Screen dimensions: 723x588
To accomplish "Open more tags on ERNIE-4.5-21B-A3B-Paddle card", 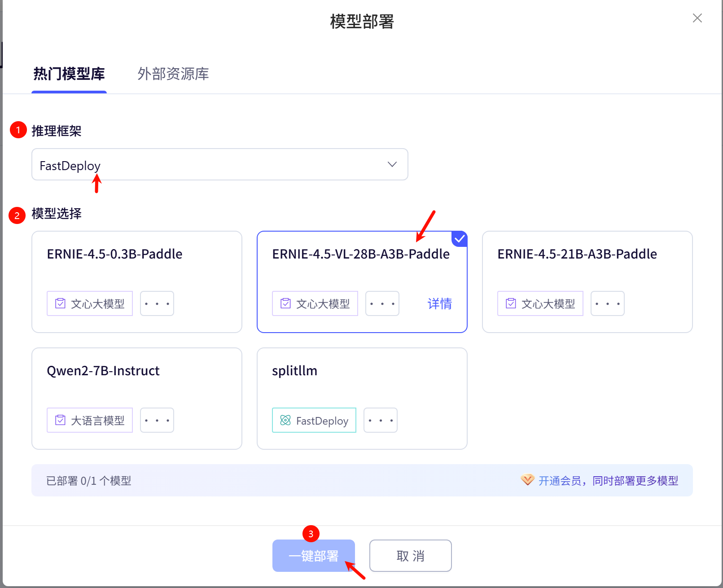I will pyautogui.click(x=608, y=303).
